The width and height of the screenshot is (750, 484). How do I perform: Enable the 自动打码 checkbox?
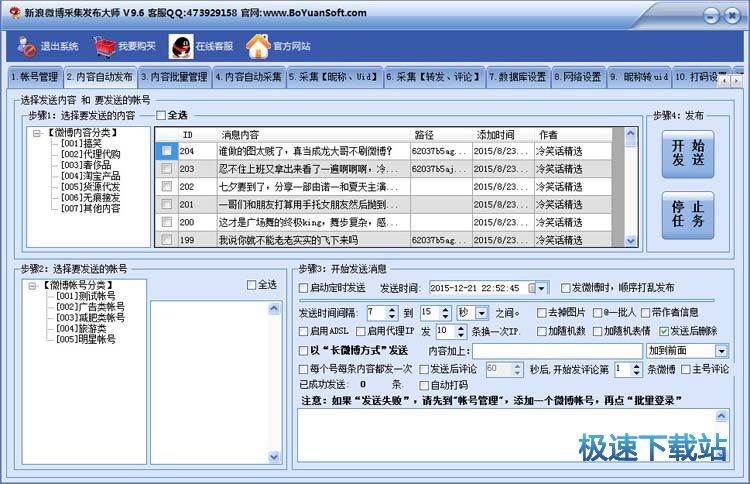point(423,384)
